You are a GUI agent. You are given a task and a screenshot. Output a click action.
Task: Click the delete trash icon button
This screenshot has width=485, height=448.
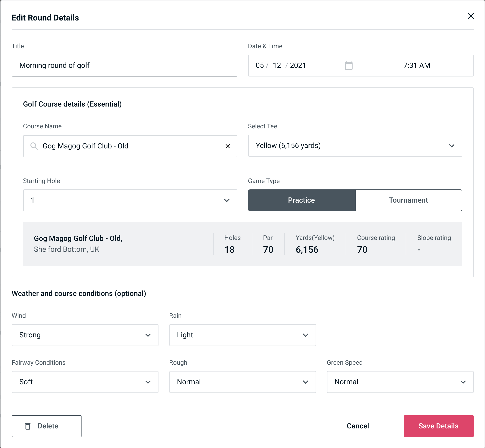tap(29, 426)
